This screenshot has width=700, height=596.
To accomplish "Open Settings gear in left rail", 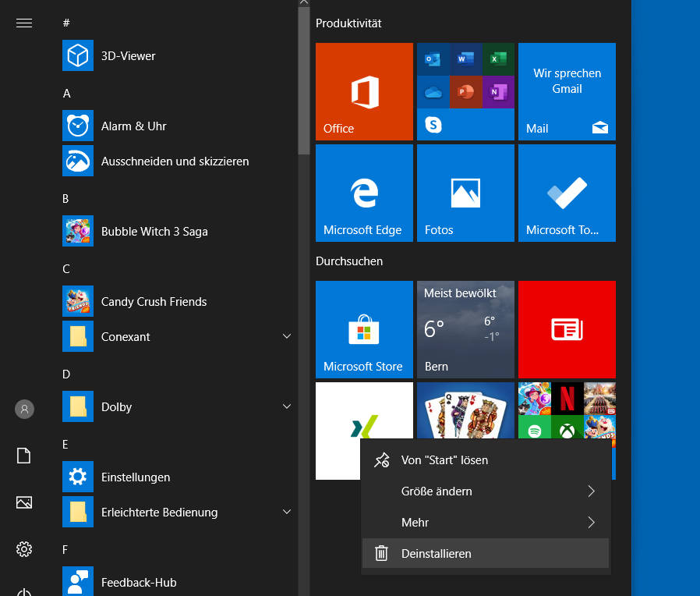I will click(x=24, y=549).
